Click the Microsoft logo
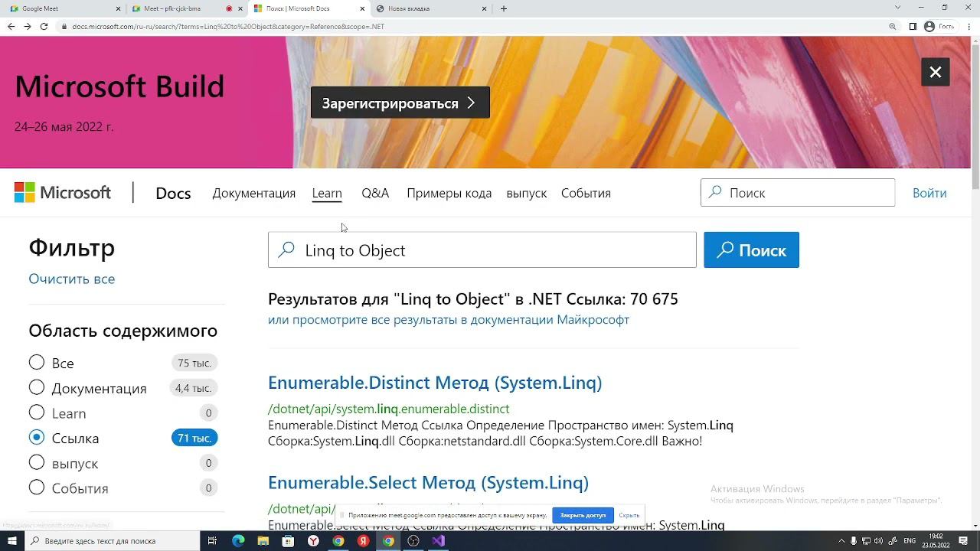 click(x=63, y=193)
